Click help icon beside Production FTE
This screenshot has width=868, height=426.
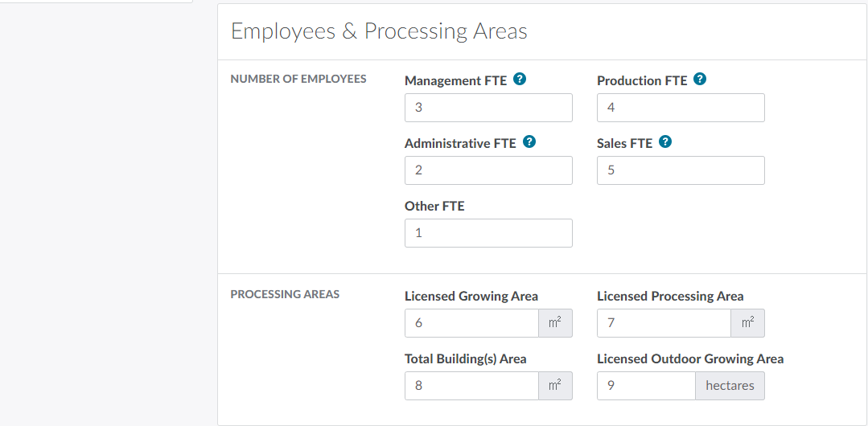700,80
